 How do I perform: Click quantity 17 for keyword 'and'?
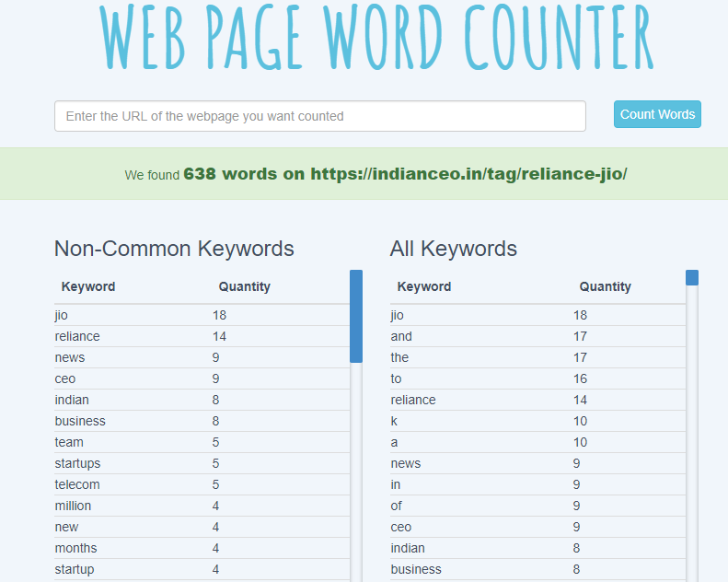point(580,336)
